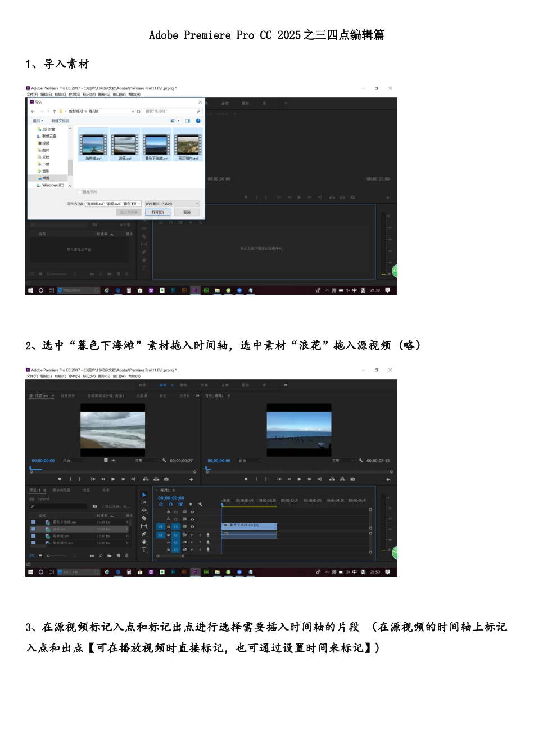Click Mark In brace in source monitor
Image resolution: width=534 pixels, height=756 pixels.
coord(70,479)
